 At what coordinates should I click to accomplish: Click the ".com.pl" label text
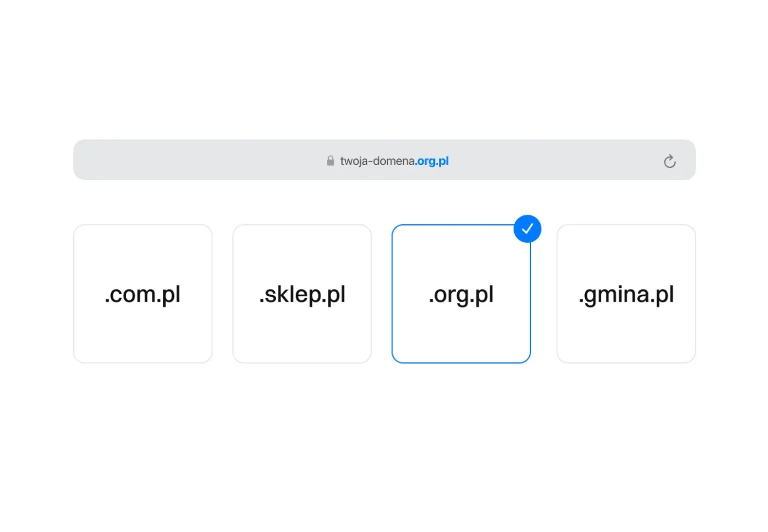point(143,294)
